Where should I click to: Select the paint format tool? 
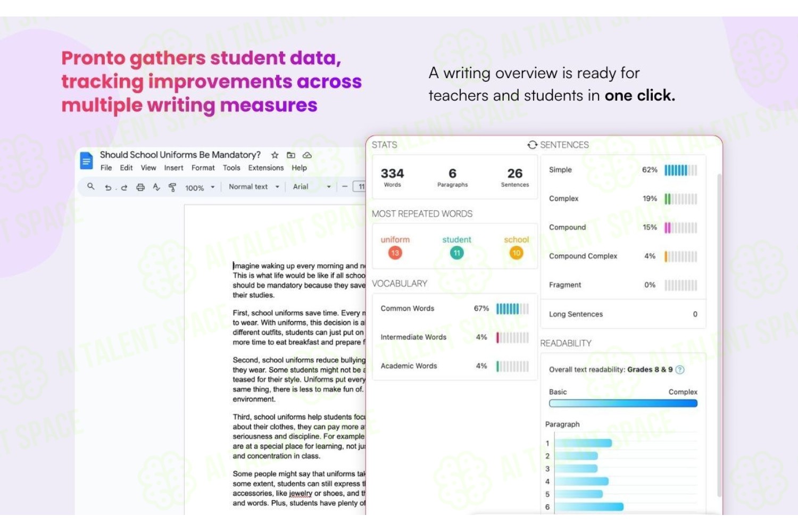point(172,187)
